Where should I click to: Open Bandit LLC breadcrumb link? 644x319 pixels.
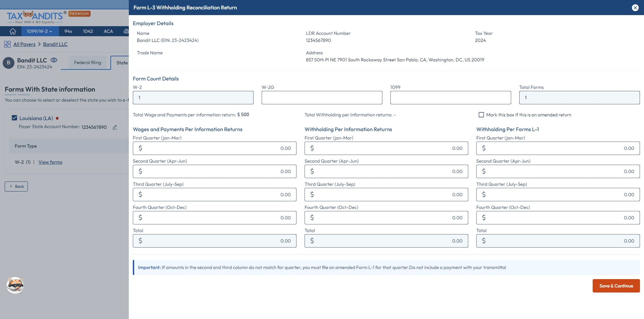tap(55, 44)
